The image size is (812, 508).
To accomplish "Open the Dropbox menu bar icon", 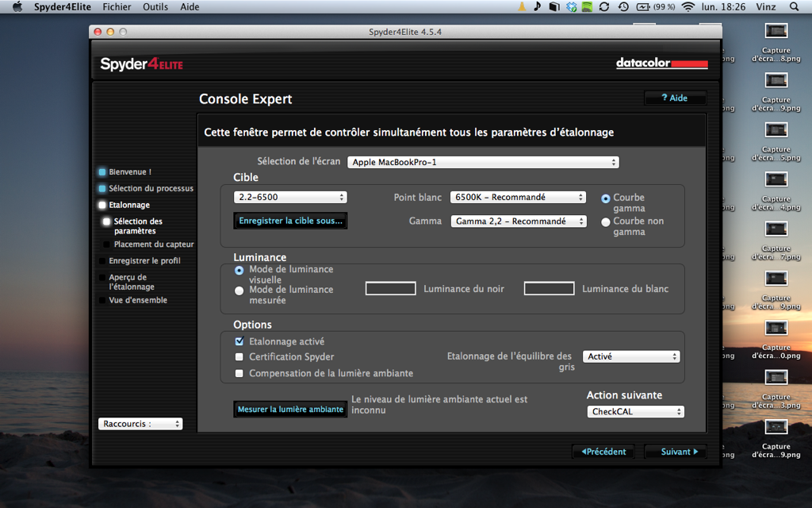I will pos(571,7).
